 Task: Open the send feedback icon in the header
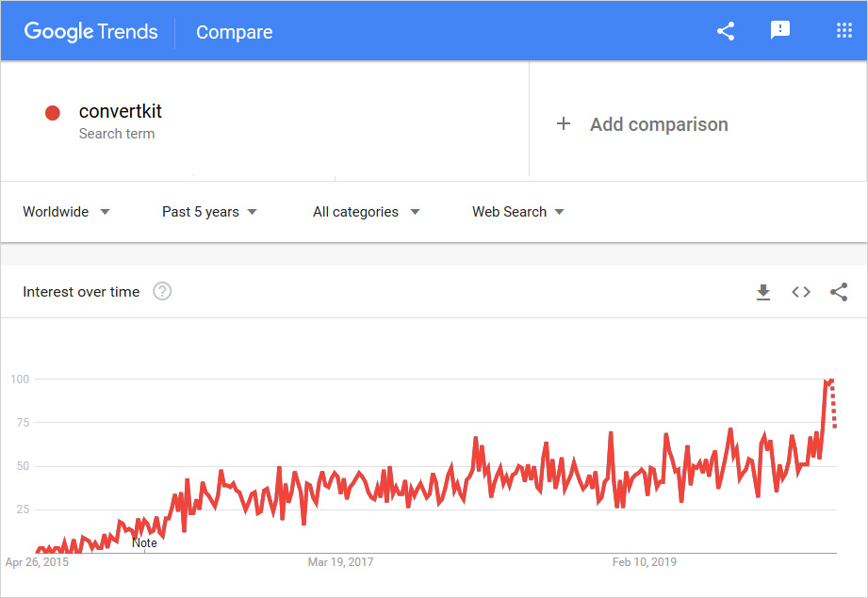coord(780,31)
